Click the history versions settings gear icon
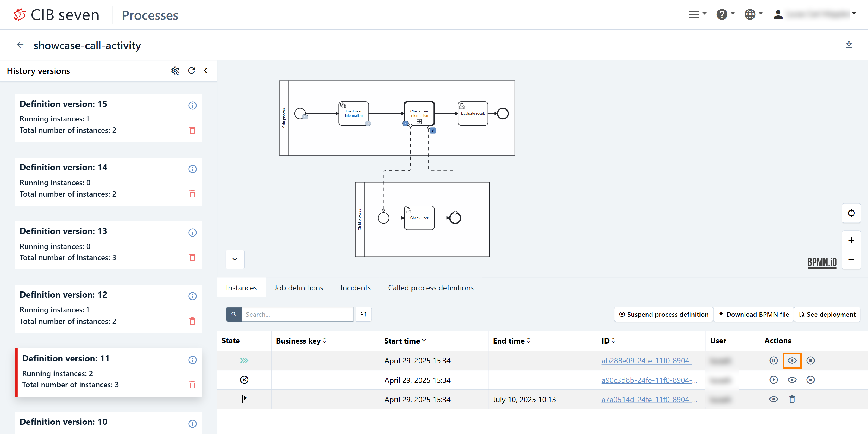The image size is (868, 434). (x=175, y=71)
